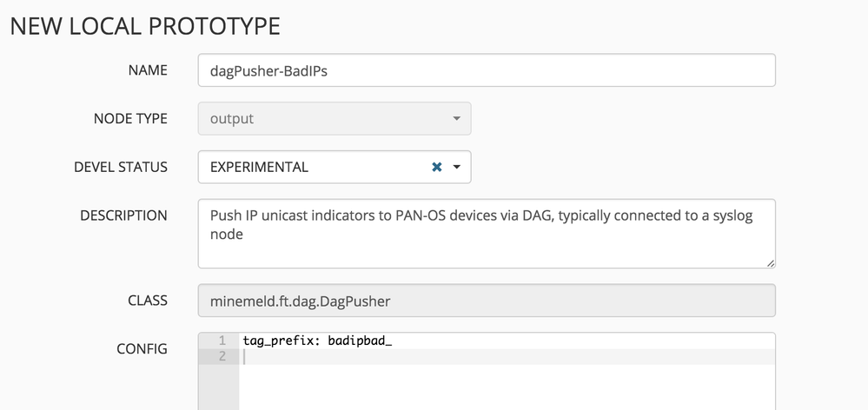Clear the EXPERIMENTAL devel status selection
Screen dimensions: 868x410
point(437,167)
